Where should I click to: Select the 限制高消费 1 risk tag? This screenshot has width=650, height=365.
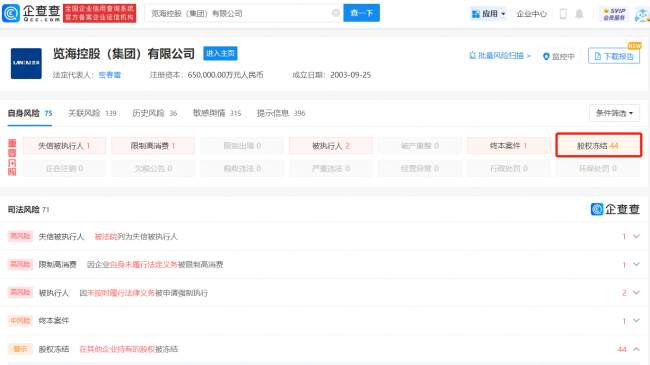[153, 146]
